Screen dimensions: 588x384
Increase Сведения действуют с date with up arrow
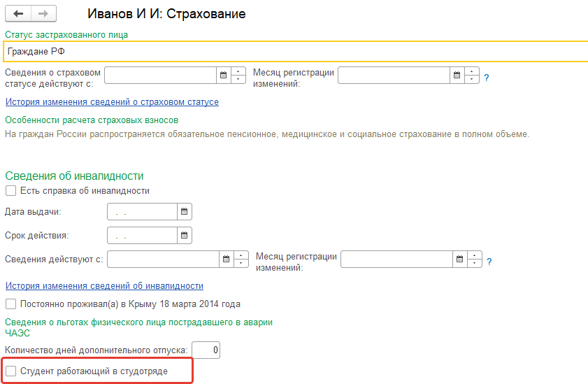click(x=241, y=255)
